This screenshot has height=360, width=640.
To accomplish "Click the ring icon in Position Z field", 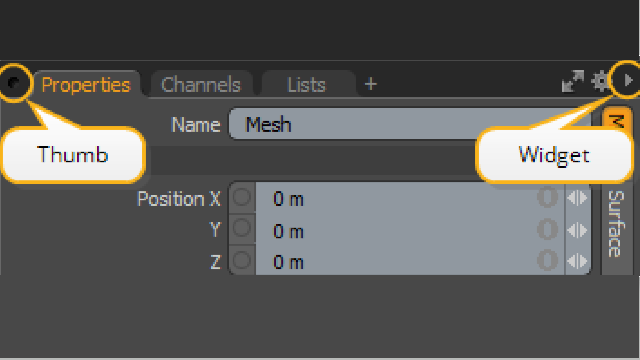I will [x=547, y=260].
